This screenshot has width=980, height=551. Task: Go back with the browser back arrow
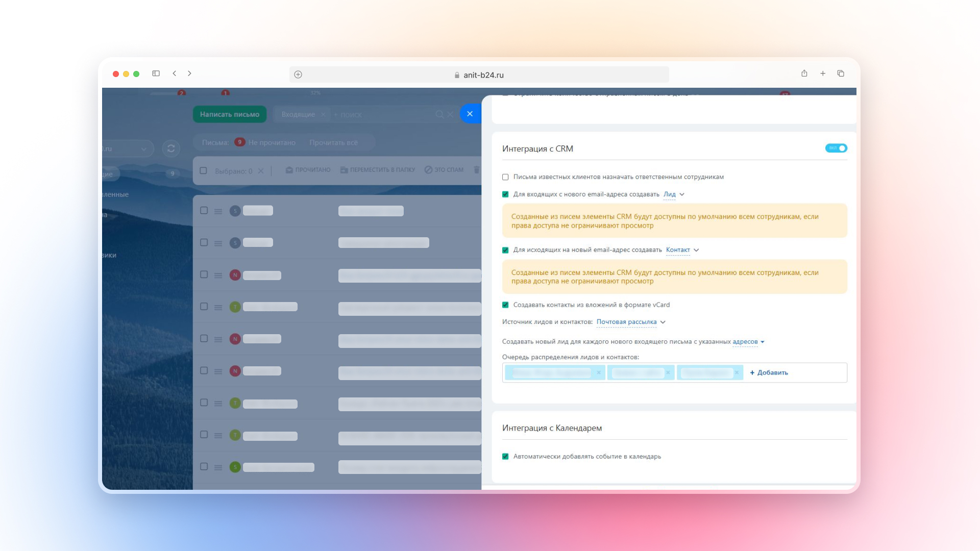(175, 73)
